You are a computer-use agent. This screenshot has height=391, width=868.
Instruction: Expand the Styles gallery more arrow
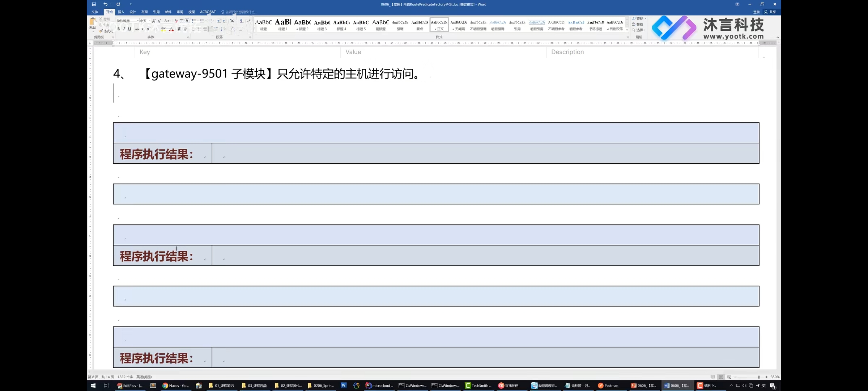(x=627, y=30)
